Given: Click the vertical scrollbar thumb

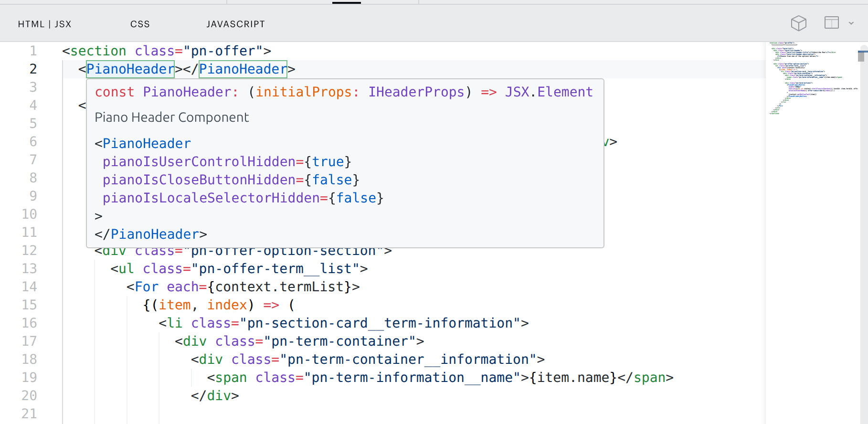Looking at the screenshot, I should click(x=861, y=56).
